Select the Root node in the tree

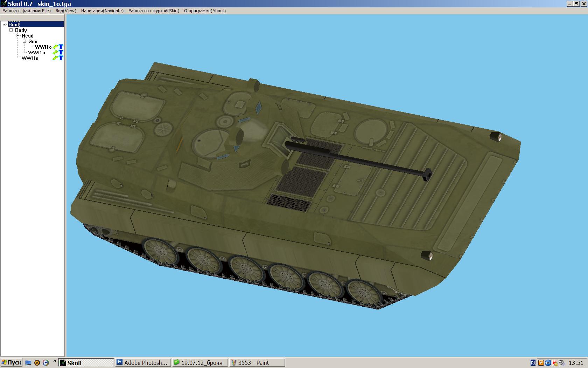click(x=14, y=25)
